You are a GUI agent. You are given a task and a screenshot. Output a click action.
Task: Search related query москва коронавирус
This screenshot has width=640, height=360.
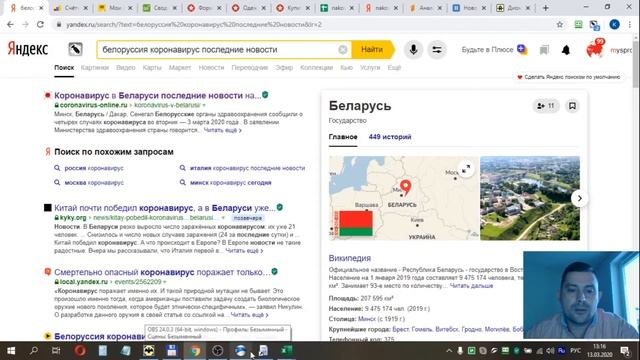pos(94,183)
